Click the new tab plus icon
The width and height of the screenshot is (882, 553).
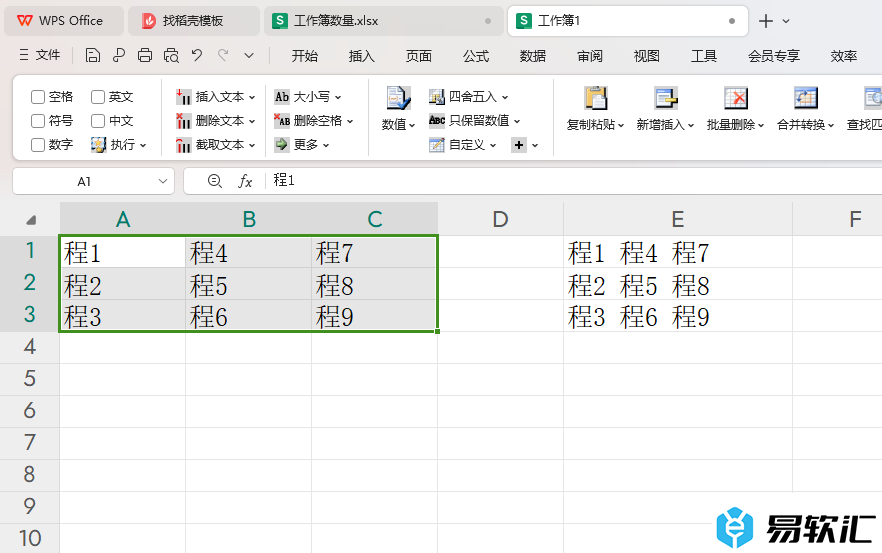[x=766, y=21]
